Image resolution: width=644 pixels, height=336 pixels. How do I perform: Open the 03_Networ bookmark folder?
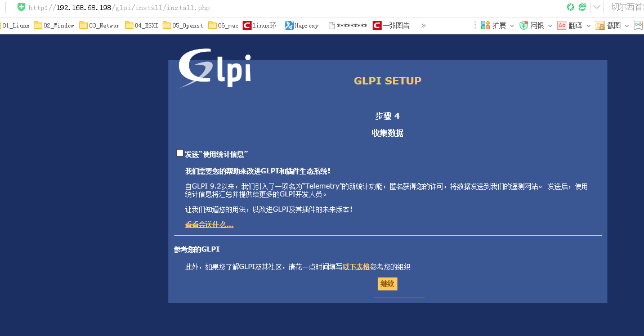pos(100,25)
